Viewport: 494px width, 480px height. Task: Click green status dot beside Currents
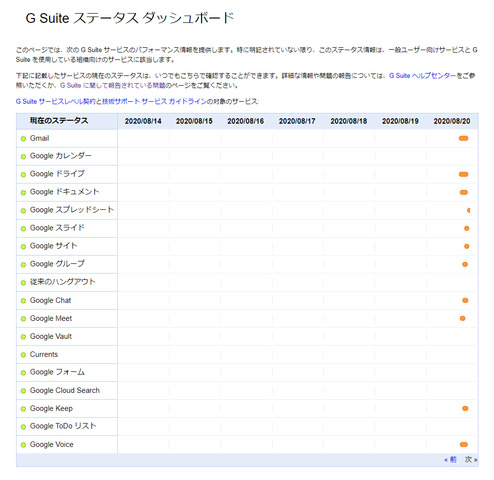click(23, 355)
